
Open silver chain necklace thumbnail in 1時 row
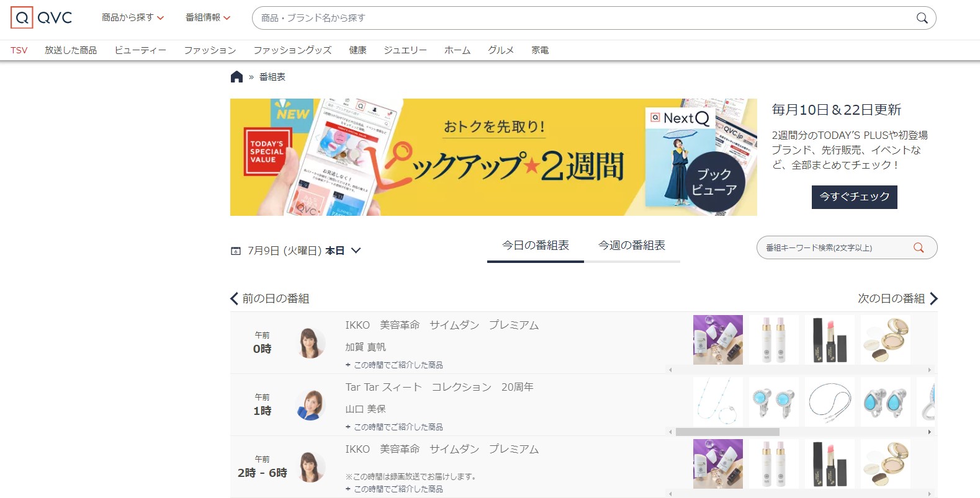coord(830,402)
